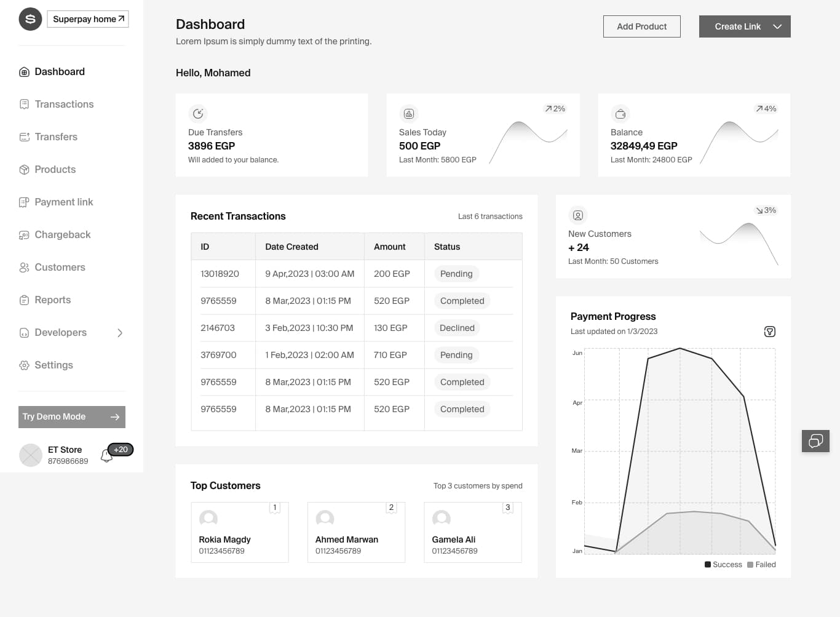The height and width of the screenshot is (617, 840).
Task: Click the Sales Today chart icon
Action: 409,114
